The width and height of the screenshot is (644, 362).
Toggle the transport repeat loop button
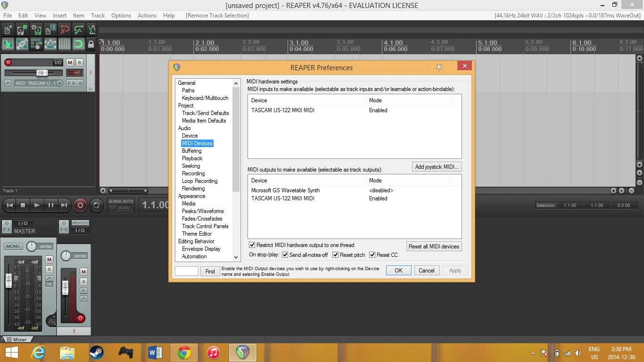click(x=96, y=205)
